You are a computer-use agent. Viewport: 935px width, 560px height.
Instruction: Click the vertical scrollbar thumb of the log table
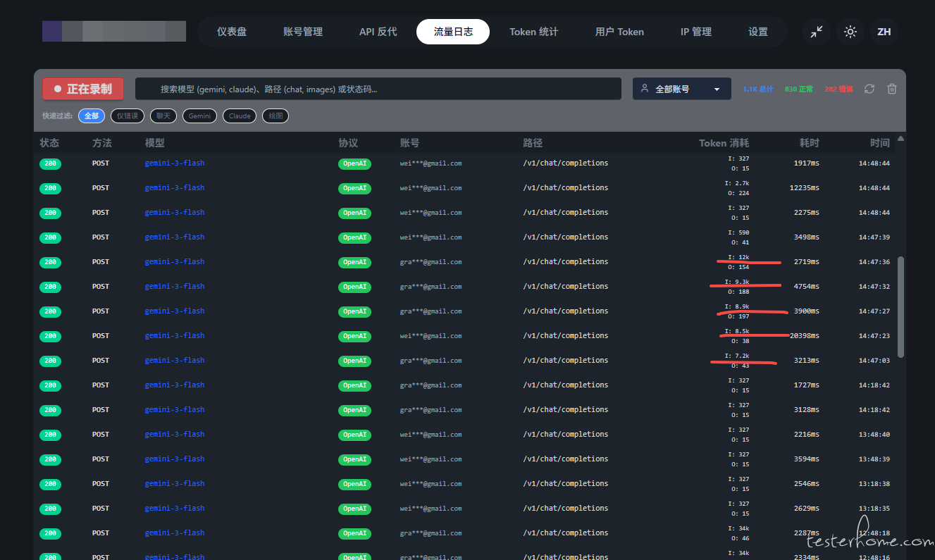pos(900,306)
